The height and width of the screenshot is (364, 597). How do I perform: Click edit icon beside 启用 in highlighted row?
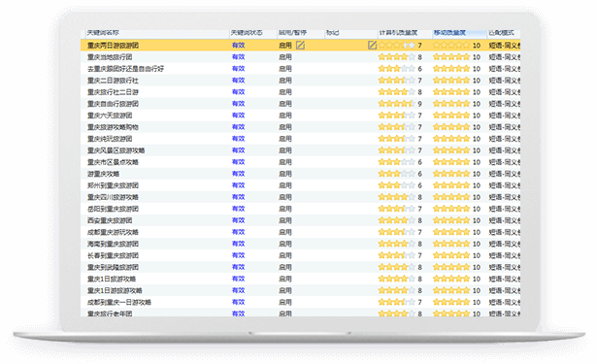[x=300, y=46]
